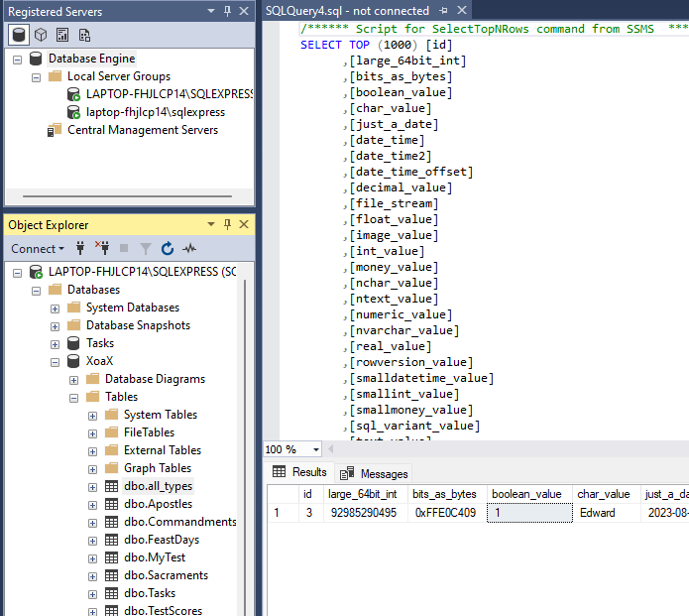
Task: Select the dbo.Tasks table
Action: (150, 593)
